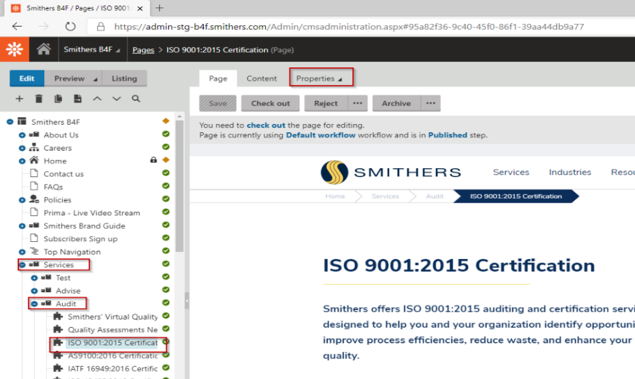
Task: Click the lock icon on Home row
Action: pyautogui.click(x=153, y=160)
